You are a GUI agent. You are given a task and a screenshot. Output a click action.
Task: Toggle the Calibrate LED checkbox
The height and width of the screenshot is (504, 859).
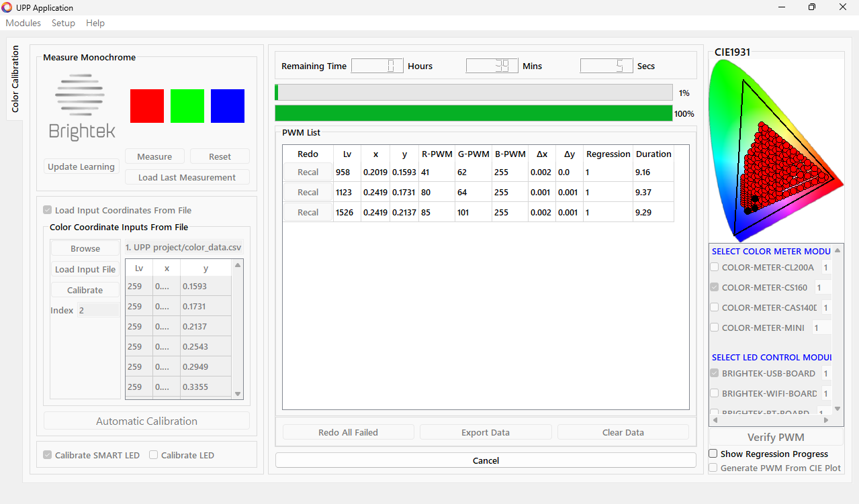[154, 455]
